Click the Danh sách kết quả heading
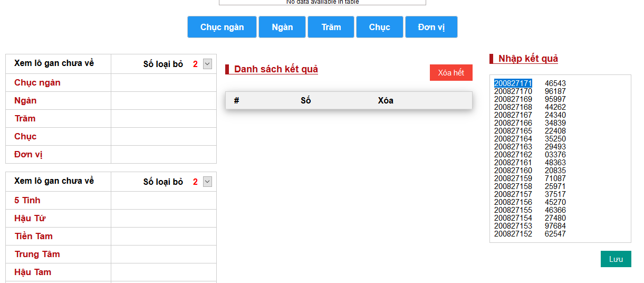 276,70
